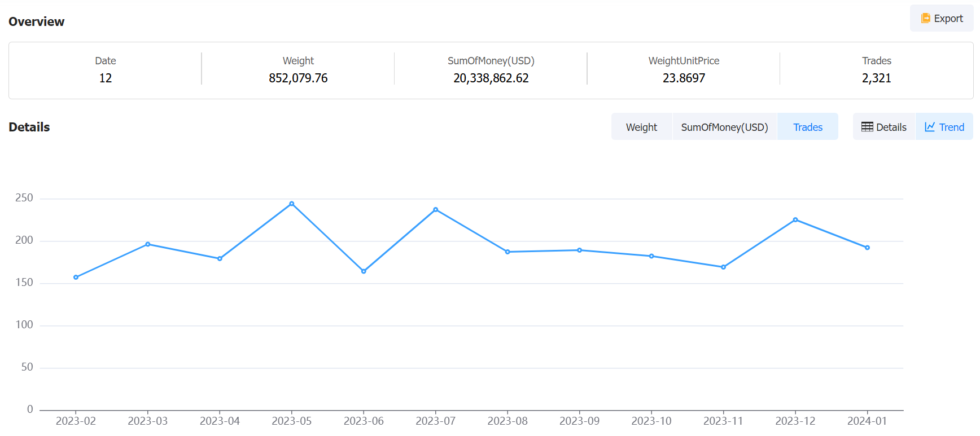This screenshot has height=436, width=980.
Task: Click the 2023-10 data point
Action: click(651, 256)
